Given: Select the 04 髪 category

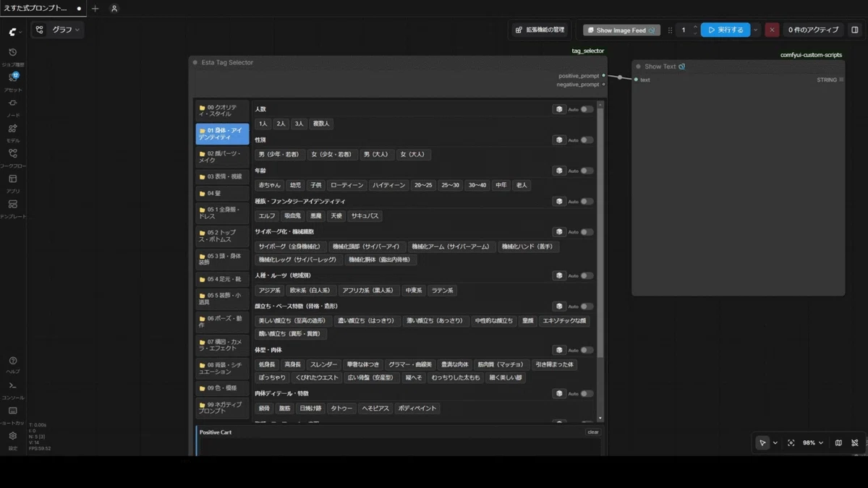Looking at the screenshot, I should coord(222,193).
